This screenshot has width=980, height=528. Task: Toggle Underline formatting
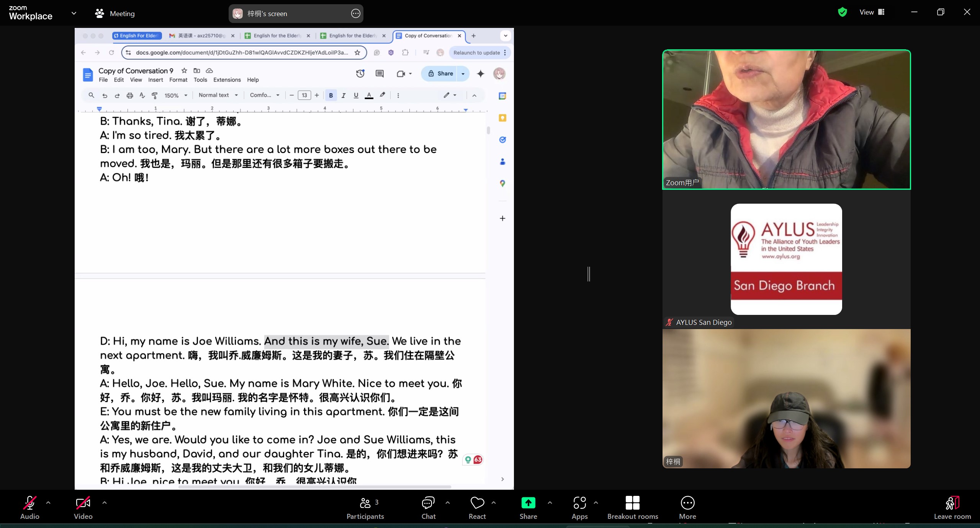coord(356,95)
